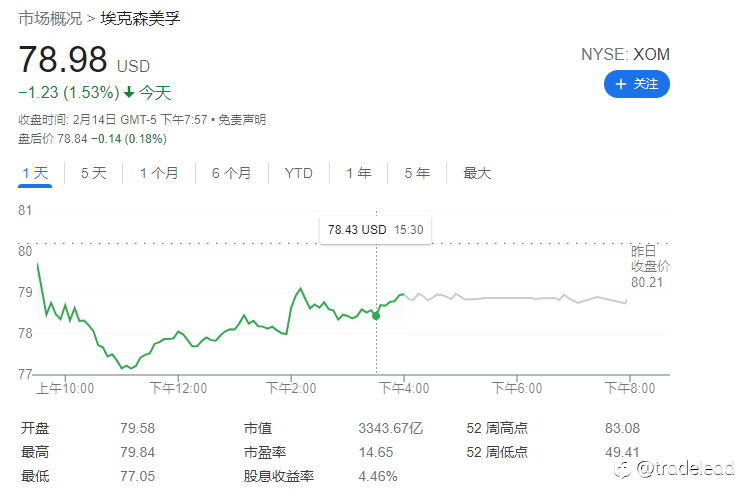Switch to the 5 年 tab

[417, 173]
